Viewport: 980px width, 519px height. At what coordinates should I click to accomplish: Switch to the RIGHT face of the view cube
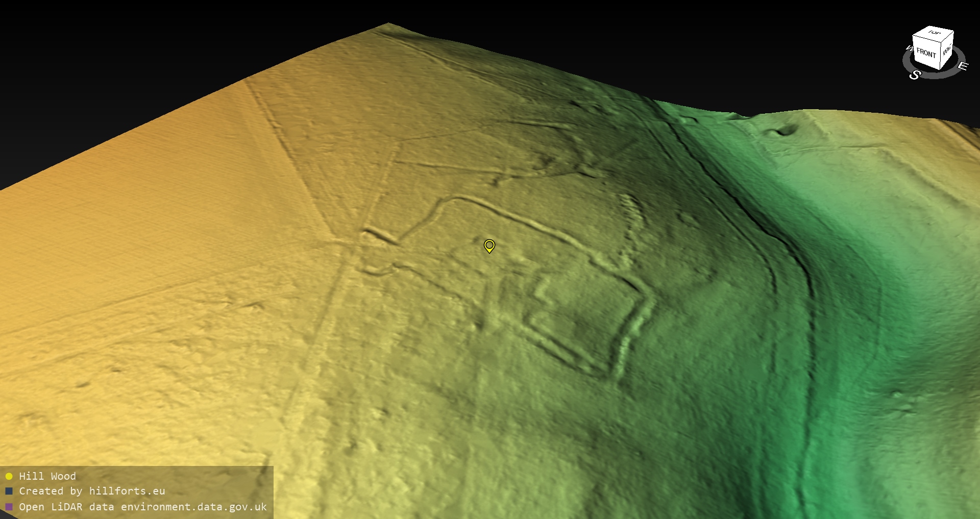pyautogui.click(x=947, y=51)
